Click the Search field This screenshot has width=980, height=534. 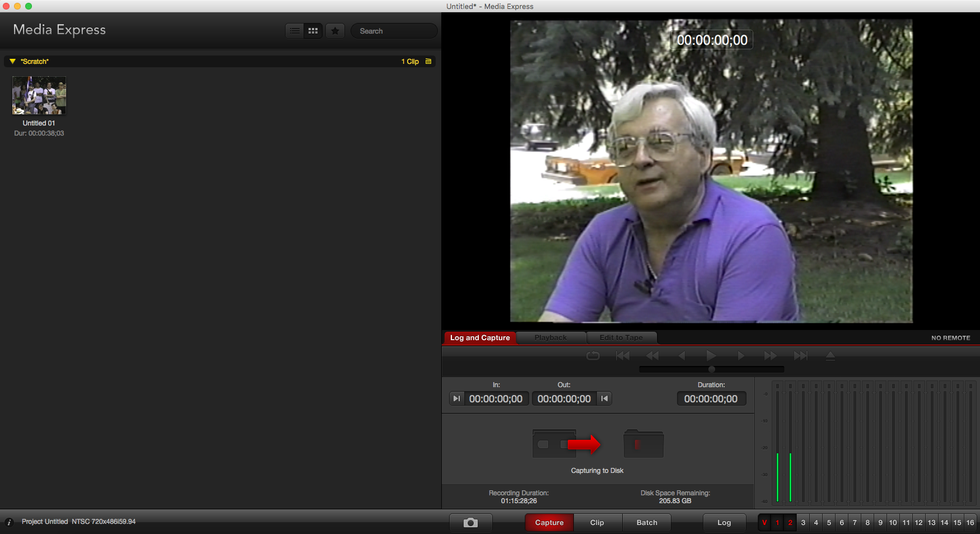point(394,31)
